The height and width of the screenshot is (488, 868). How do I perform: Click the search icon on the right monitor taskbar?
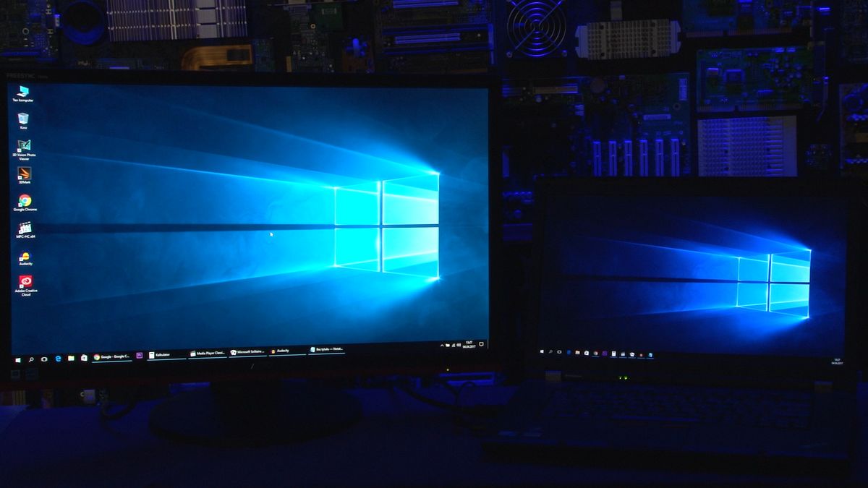[550, 351]
